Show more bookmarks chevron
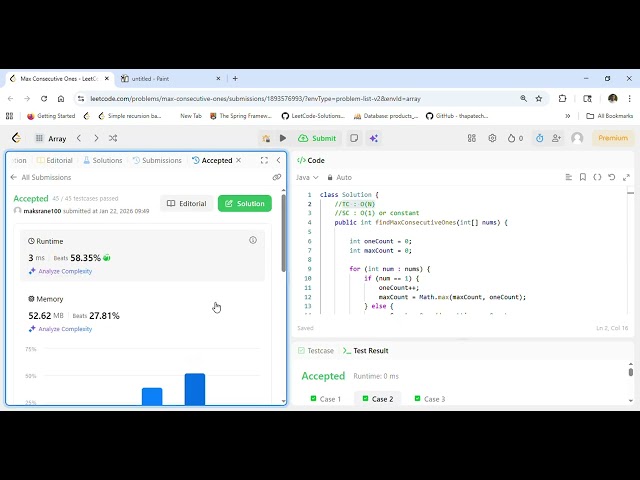 [567, 116]
